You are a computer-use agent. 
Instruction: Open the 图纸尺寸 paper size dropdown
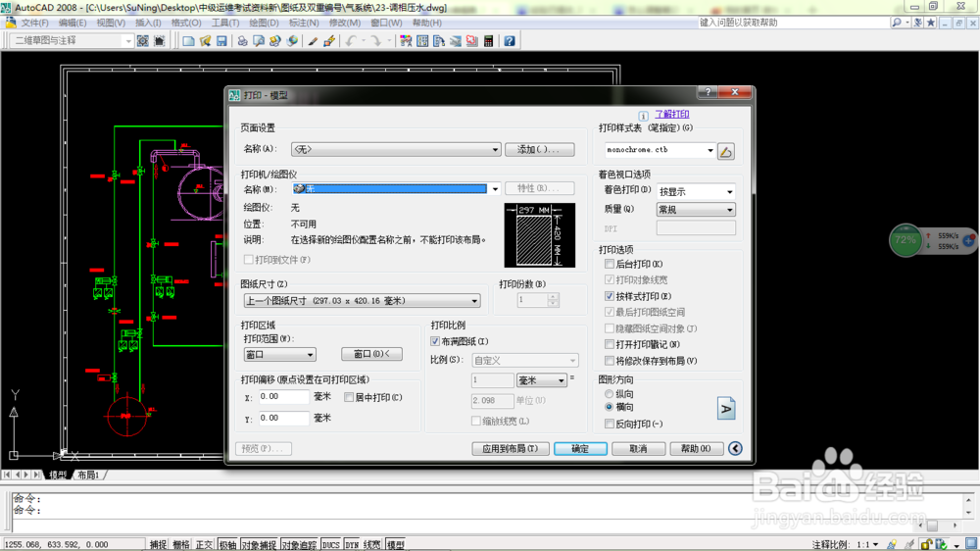click(362, 301)
